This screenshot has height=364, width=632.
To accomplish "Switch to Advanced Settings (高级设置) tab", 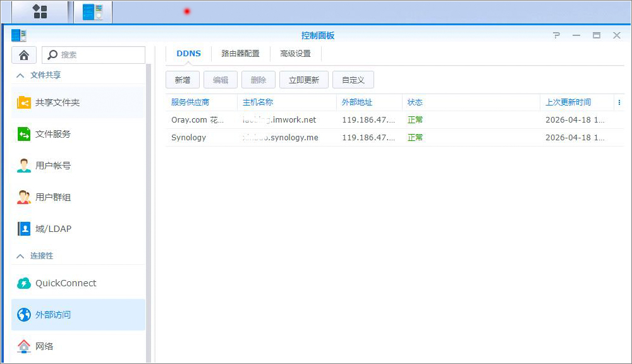I will [295, 54].
